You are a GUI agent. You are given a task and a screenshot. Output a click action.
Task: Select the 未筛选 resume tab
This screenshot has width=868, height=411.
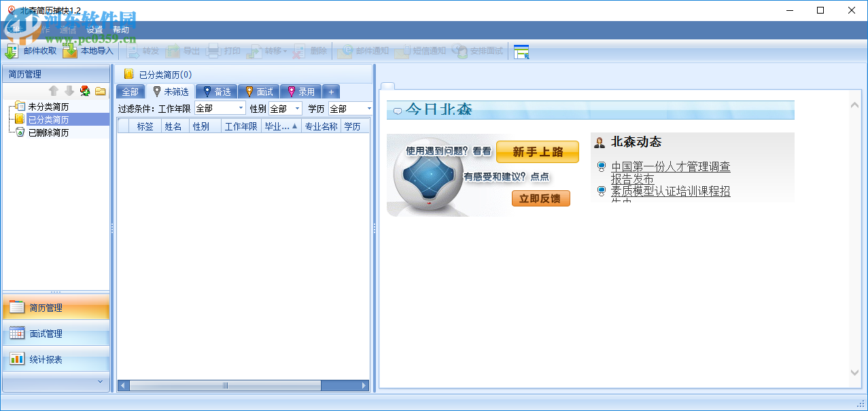click(x=170, y=92)
